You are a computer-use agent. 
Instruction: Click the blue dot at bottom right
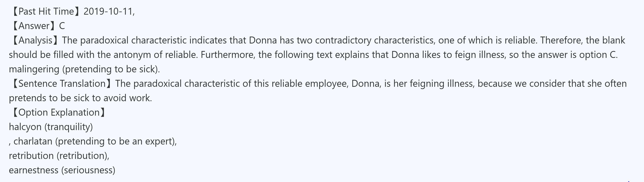628,181
